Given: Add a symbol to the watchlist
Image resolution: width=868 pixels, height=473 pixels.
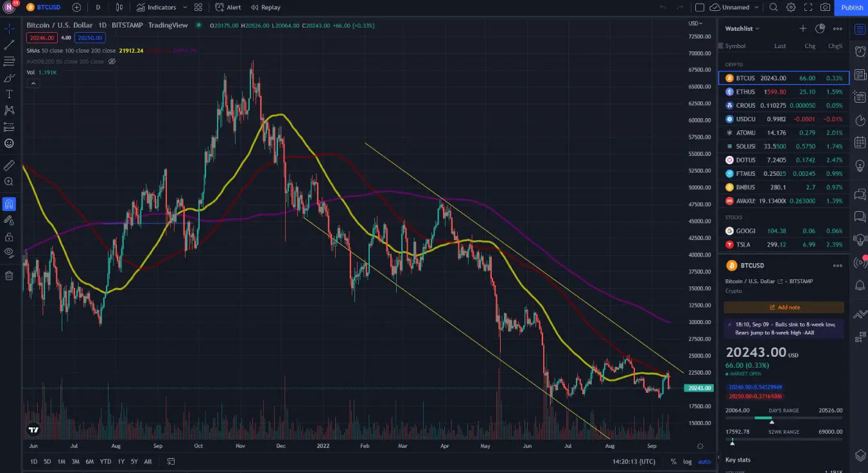Looking at the screenshot, I should 803,28.
